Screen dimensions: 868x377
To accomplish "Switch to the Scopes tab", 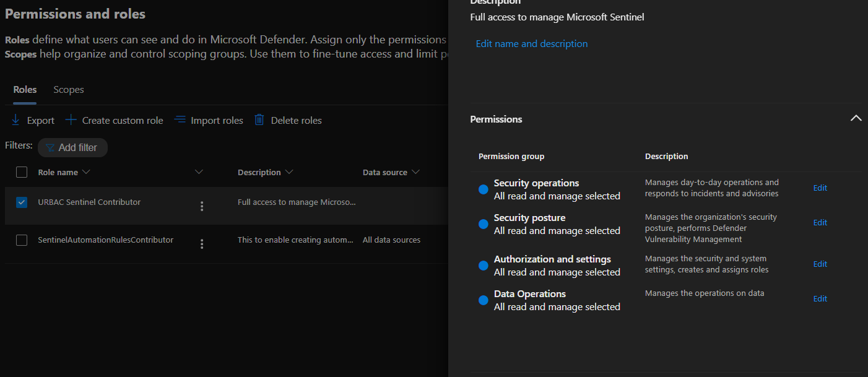I will (x=69, y=90).
